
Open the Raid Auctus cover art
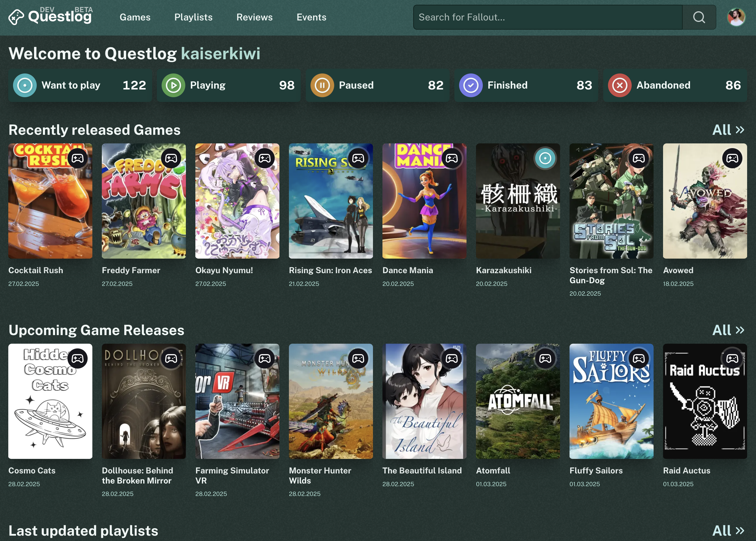[705, 401]
